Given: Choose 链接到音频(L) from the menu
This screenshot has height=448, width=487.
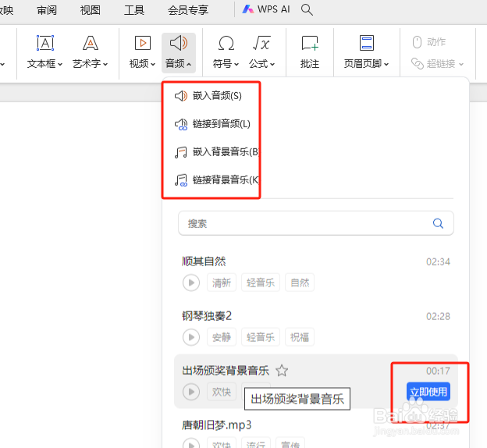Looking at the screenshot, I should pos(212,123).
